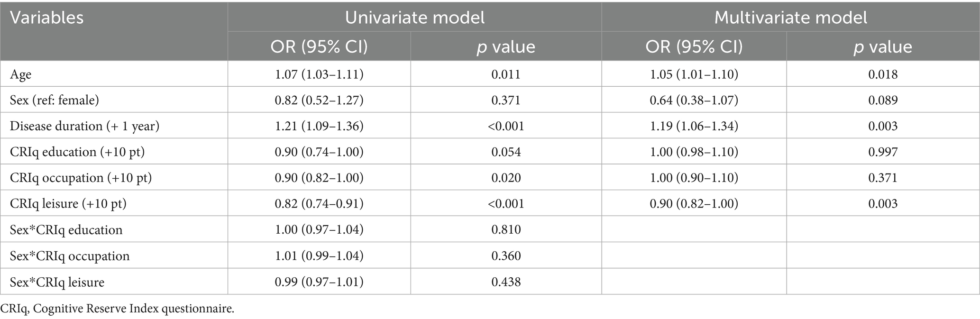Click the Sex*CRIq occupation row label
Viewport: 980px width, 319px height.
pyautogui.click(x=69, y=256)
